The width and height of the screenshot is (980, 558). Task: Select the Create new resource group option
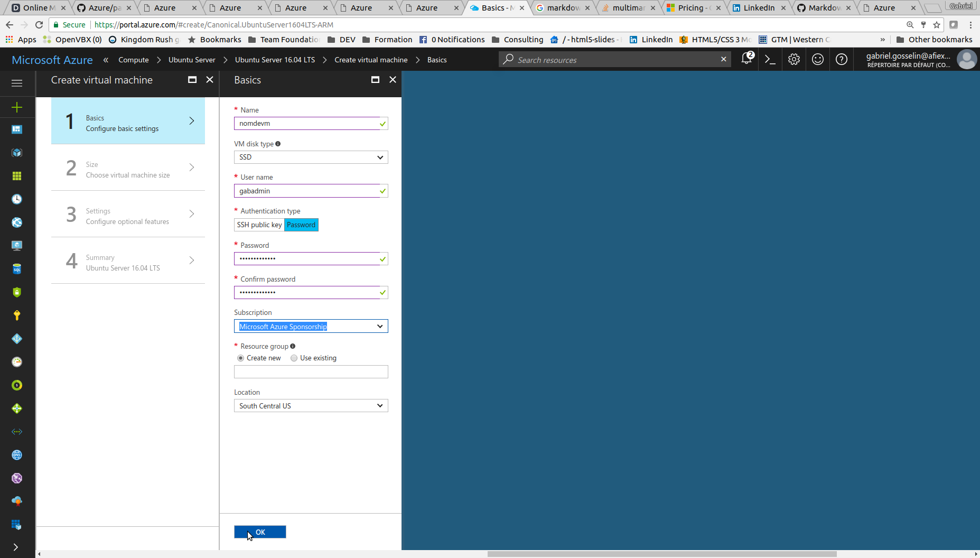coord(241,358)
